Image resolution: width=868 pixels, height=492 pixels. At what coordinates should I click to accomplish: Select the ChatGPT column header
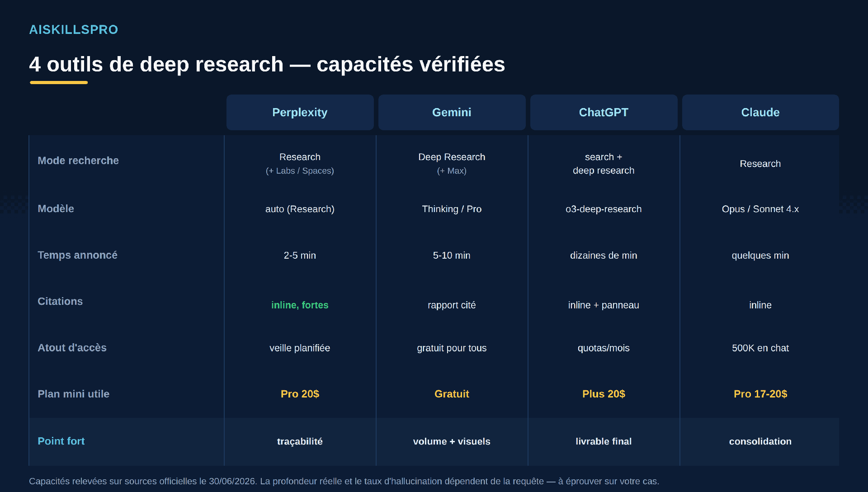click(x=604, y=112)
